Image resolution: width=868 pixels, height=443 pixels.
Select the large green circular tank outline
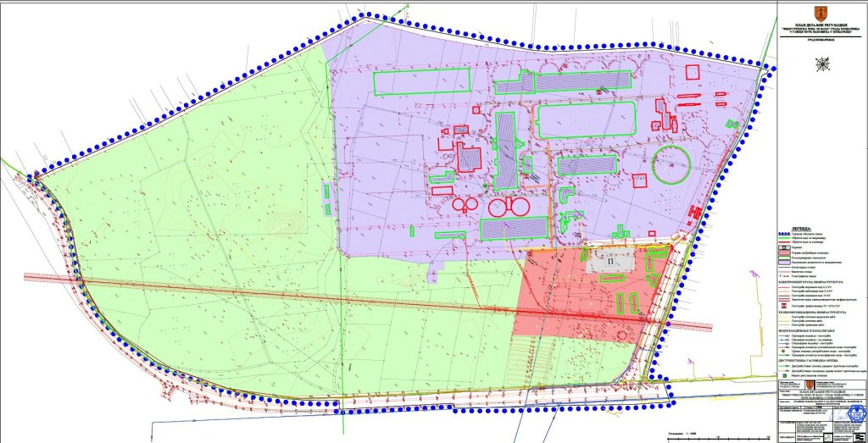tap(670, 164)
